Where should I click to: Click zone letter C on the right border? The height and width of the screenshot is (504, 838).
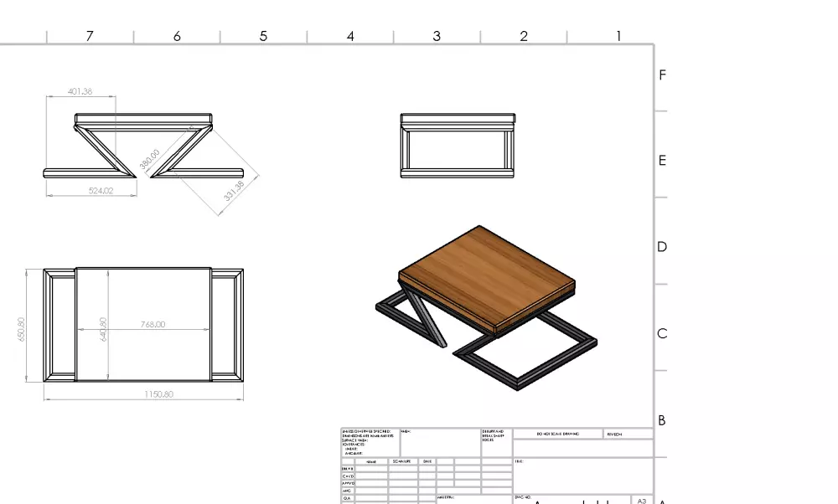662,333
